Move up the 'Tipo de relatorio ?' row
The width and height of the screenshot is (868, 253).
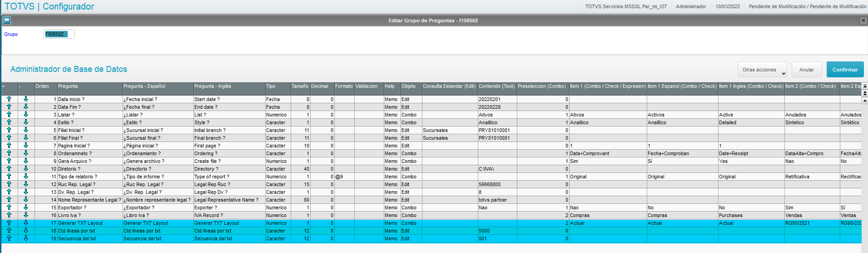(9, 176)
